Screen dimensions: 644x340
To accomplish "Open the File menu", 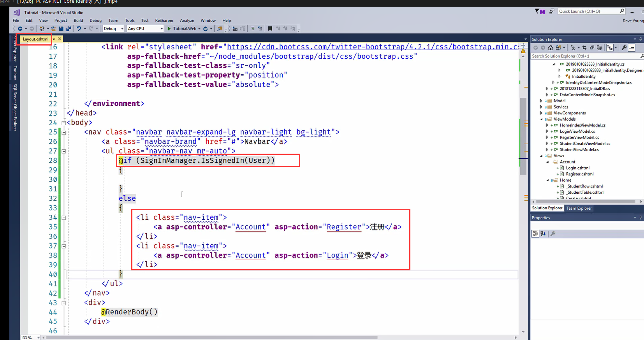I will (16, 20).
